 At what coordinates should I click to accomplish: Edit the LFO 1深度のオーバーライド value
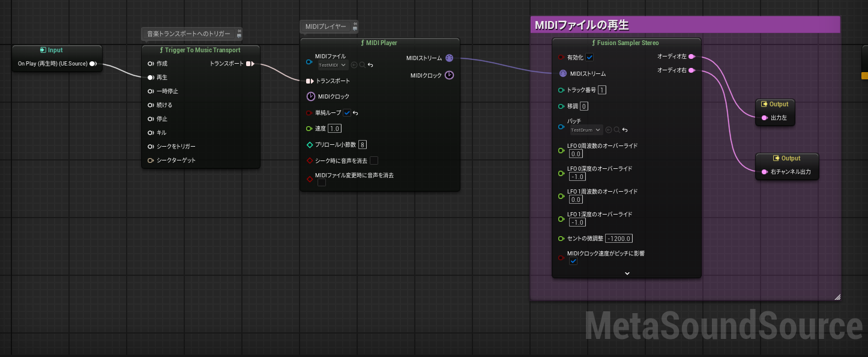click(x=577, y=222)
